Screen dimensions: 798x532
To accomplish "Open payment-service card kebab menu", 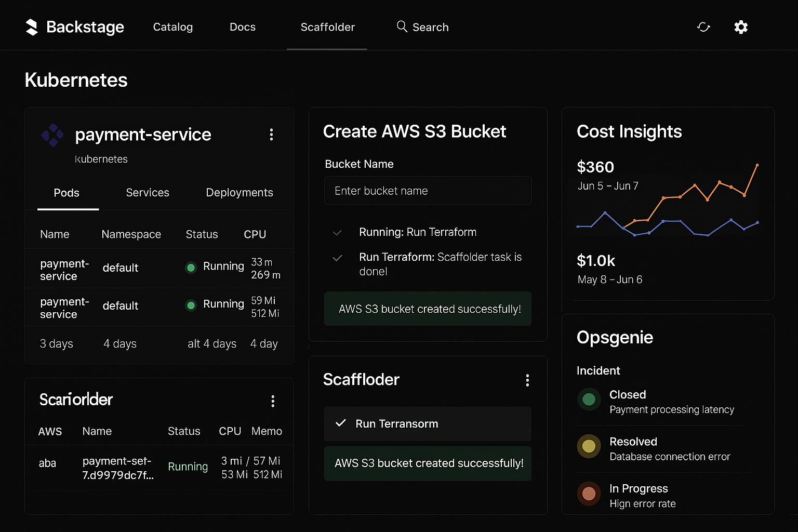I will click(x=271, y=135).
